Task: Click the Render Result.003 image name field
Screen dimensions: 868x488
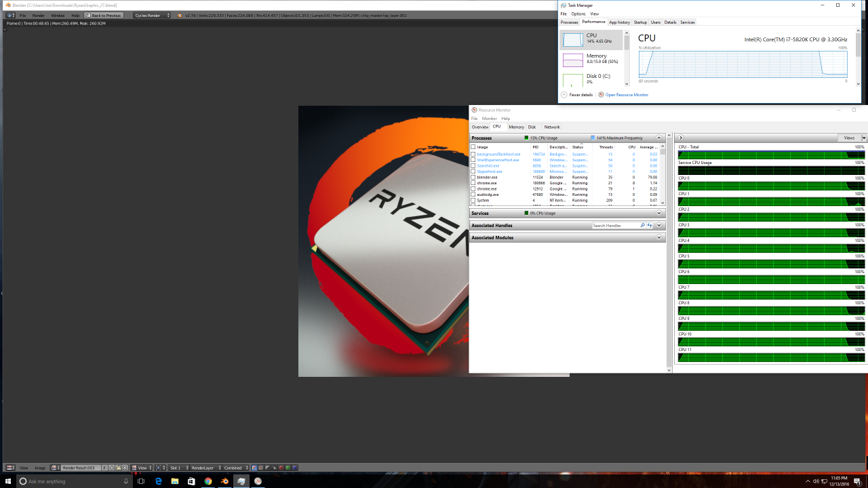Action: click(81, 468)
